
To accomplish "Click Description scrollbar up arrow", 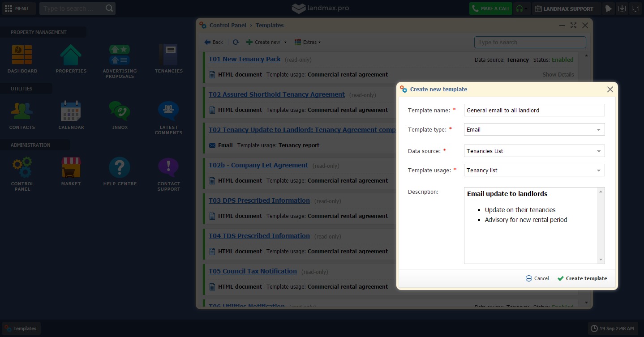I will tap(601, 192).
